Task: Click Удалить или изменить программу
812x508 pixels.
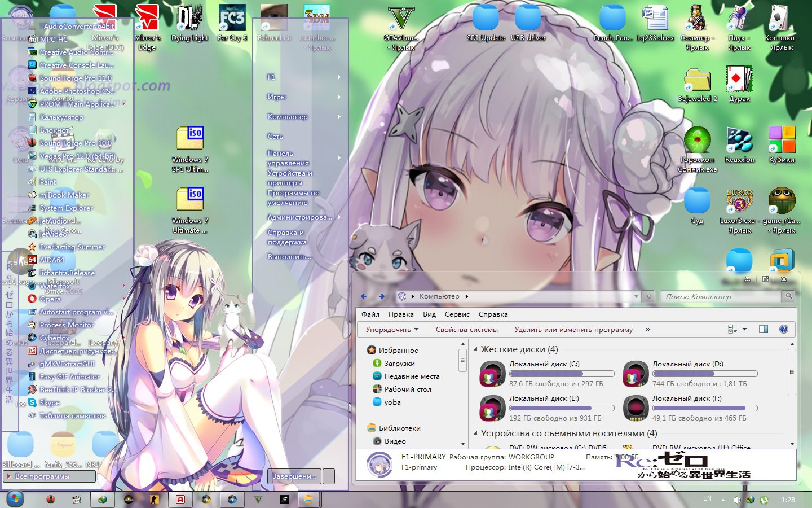Action: [573, 329]
